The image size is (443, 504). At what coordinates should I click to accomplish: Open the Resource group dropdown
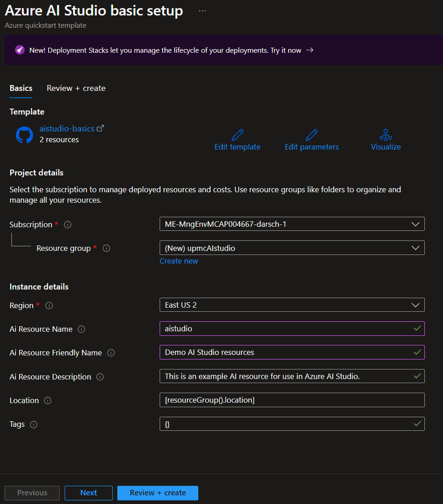coord(292,248)
